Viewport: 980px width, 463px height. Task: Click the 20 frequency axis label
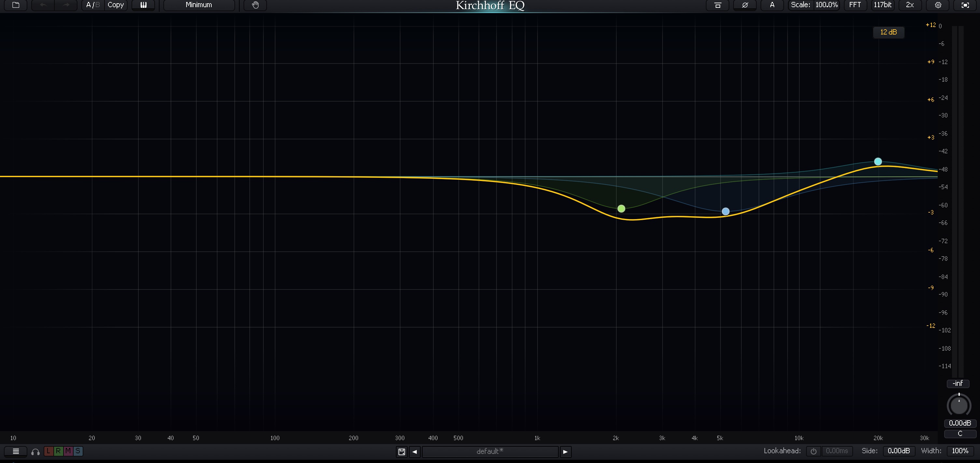tap(92, 438)
